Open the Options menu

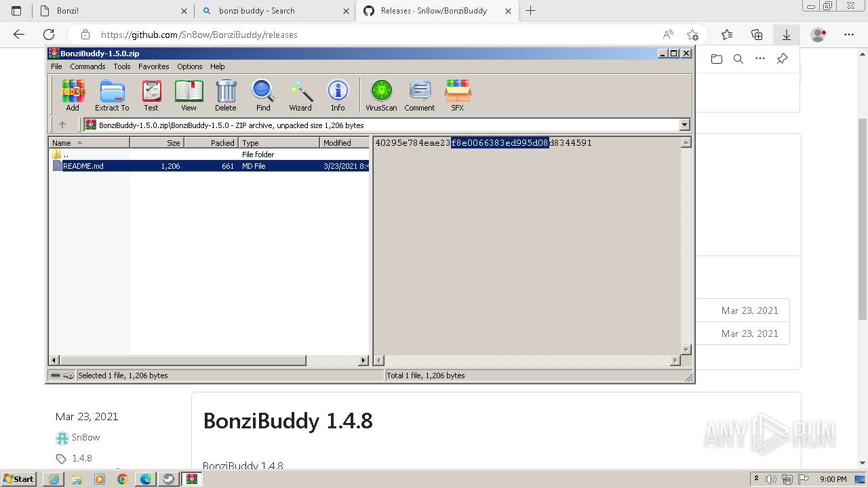coord(190,66)
